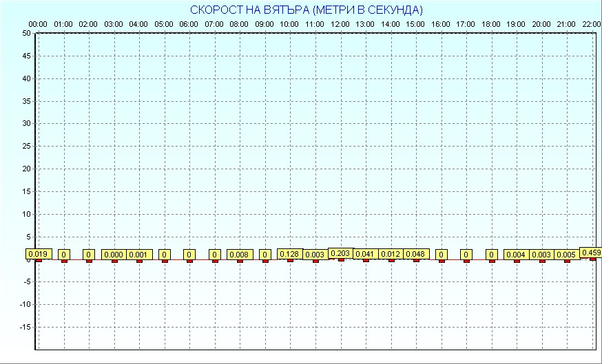Image resolution: width=602 pixels, height=364 pixels.
Task: Select the 12:00 time axis label
Action: coord(340,25)
